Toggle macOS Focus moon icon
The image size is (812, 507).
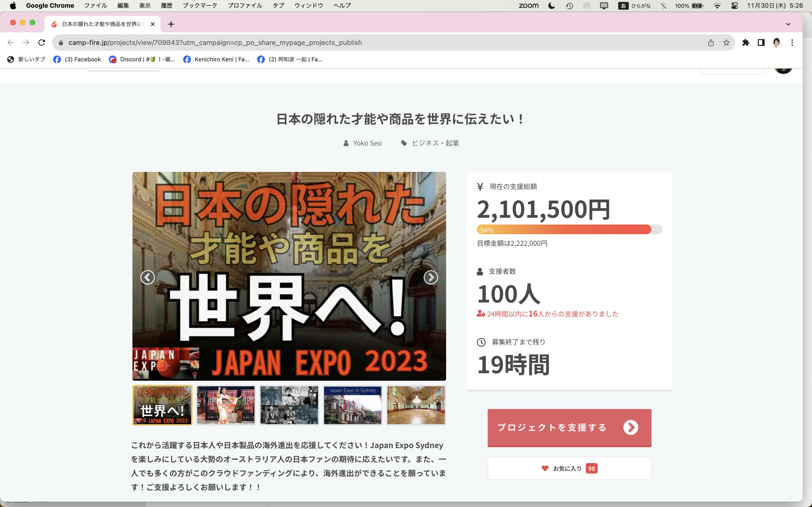point(551,6)
